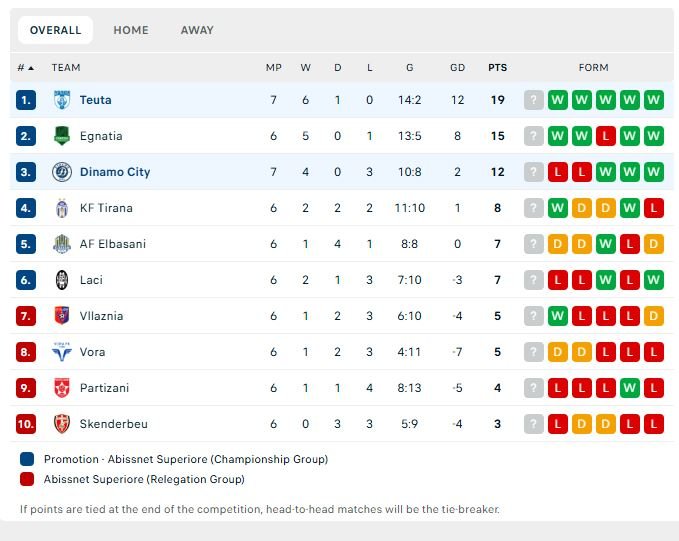The height and width of the screenshot is (541, 679).
Task: Open the Teuta team name link
Action: (96, 100)
